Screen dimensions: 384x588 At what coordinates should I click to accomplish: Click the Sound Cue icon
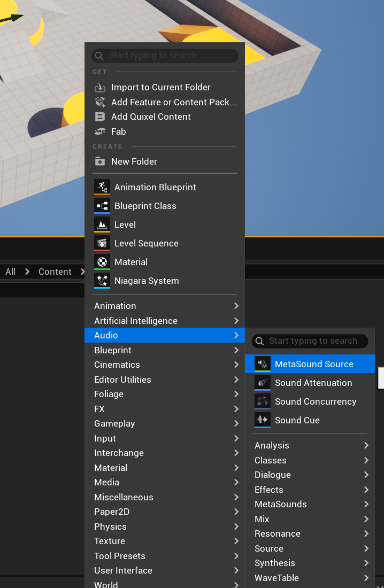[x=262, y=420]
